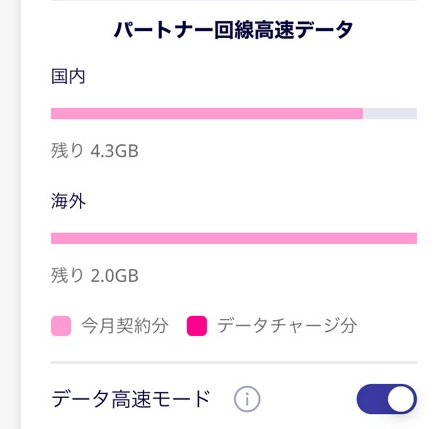442x429 pixels.
Task: Click the light pink 今月契約分 legend swatch
Action: pyautogui.click(x=61, y=326)
